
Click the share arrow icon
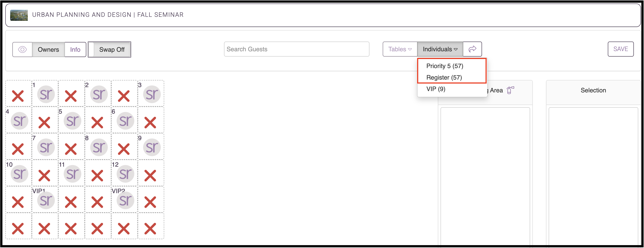pos(472,49)
